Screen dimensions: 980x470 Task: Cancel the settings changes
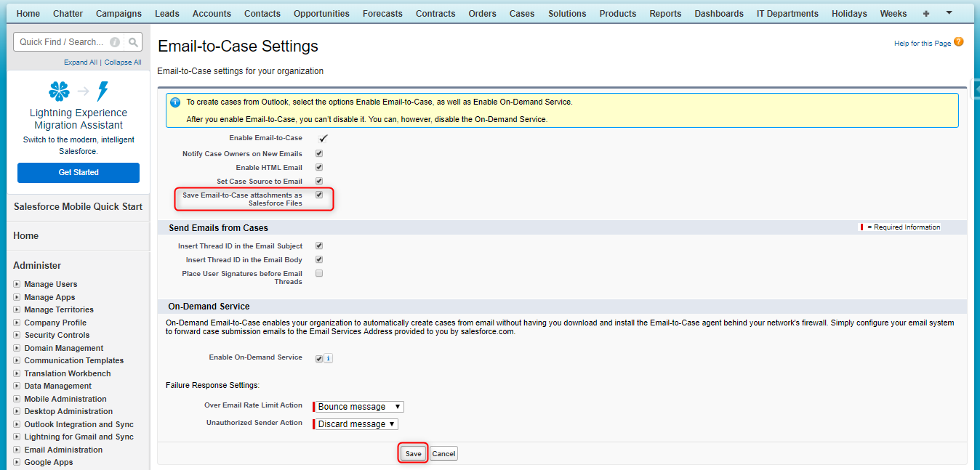click(443, 453)
